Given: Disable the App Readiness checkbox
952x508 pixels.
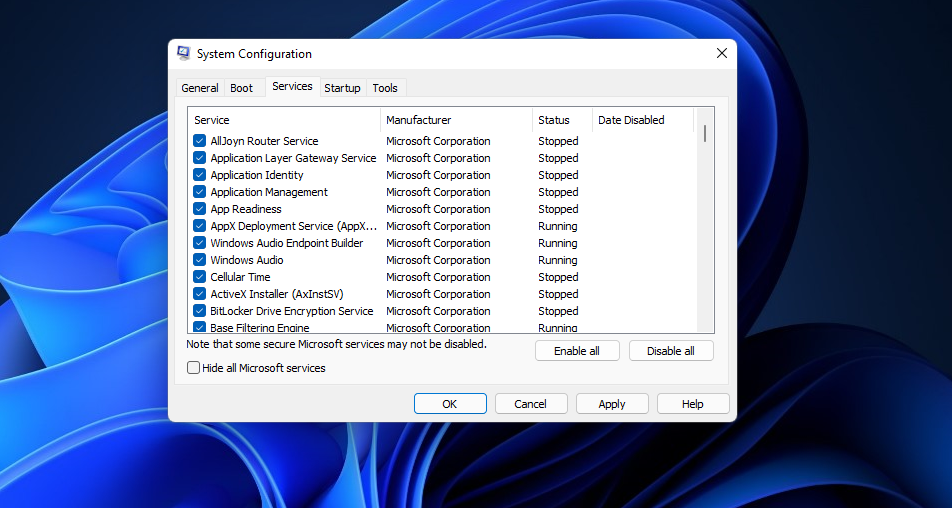Looking at the screenshot, I should coord(200,209).
